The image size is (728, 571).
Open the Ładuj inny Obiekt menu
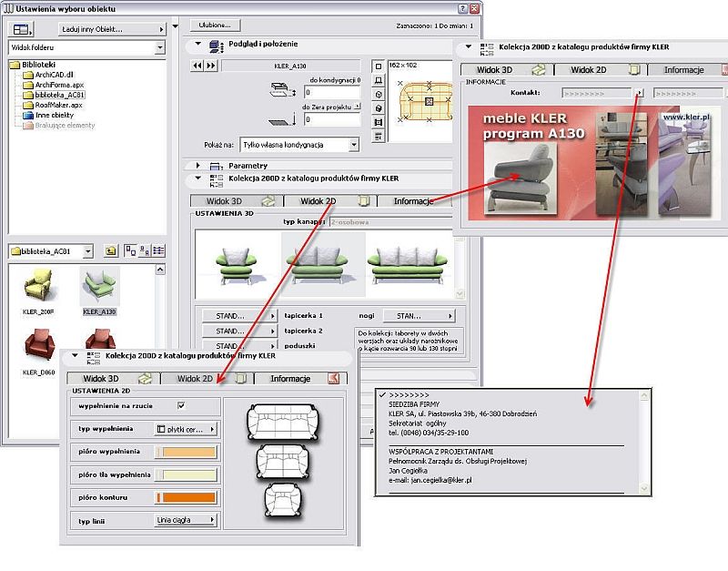tap(113, 29)
